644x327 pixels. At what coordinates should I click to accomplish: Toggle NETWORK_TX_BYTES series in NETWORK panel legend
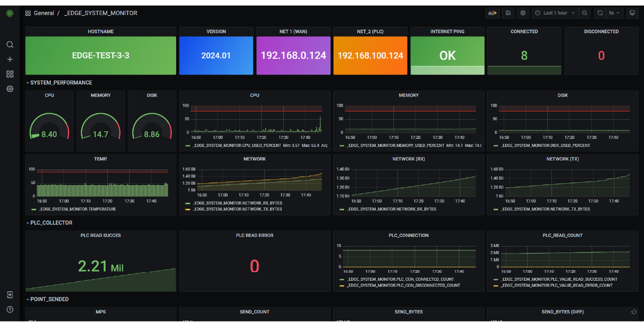coord(237,209)
